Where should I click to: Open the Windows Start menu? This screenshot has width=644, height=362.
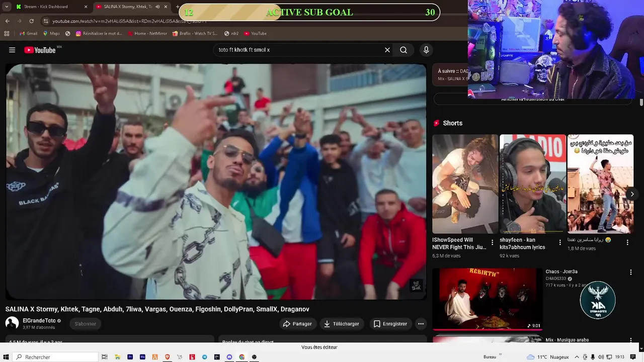point(6,357)
